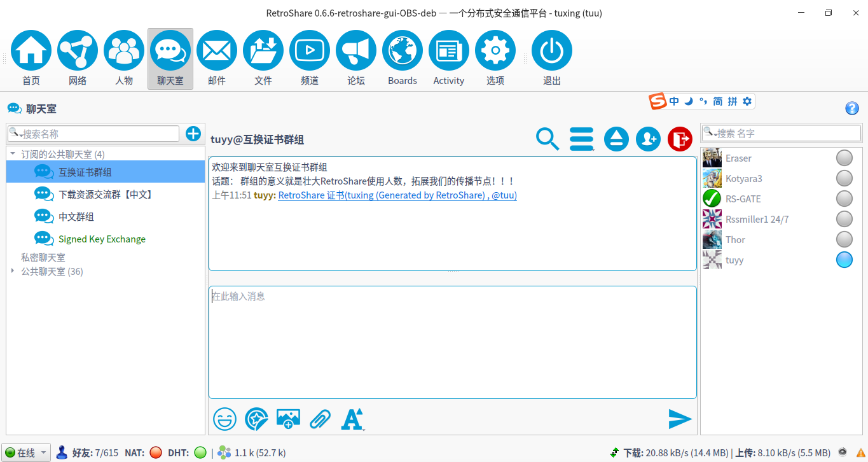Send the message with the paper plane icon

pyautogui.click(x=680, y=419)
